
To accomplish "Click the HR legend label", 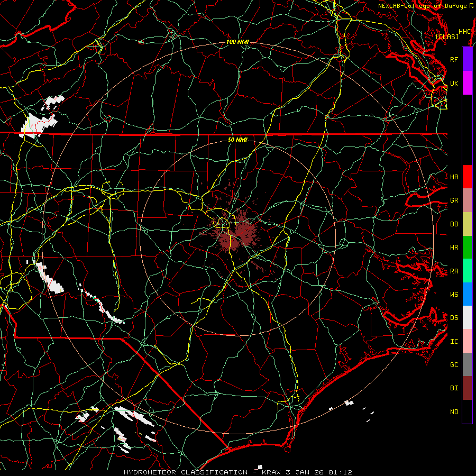I will (454, 248).
